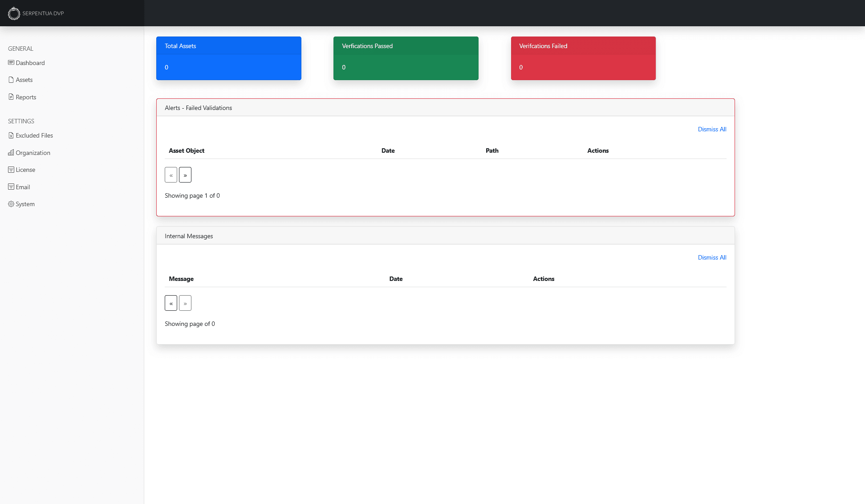Viewport: 865px width, 504px height.
Task: Open the Email settings
Action: (x=22, y=187)
